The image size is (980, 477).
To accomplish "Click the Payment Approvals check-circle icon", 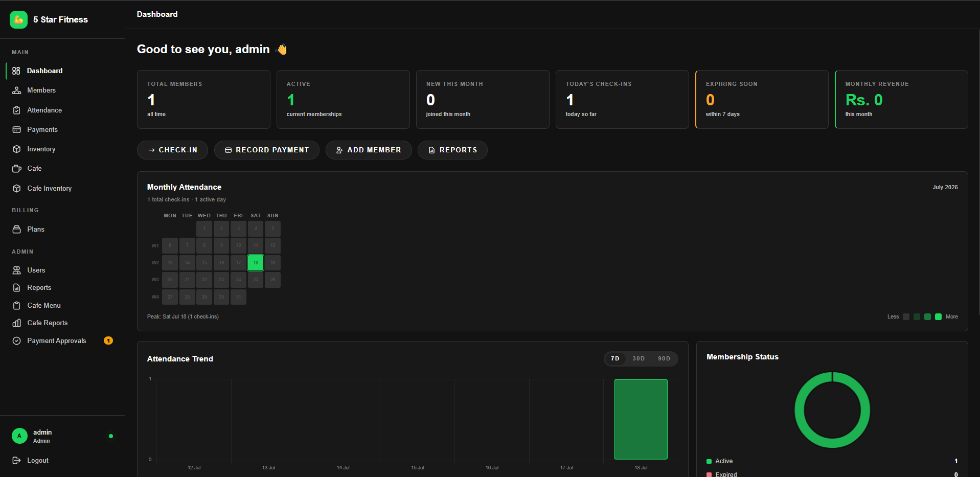I will [x=16, y=340].
